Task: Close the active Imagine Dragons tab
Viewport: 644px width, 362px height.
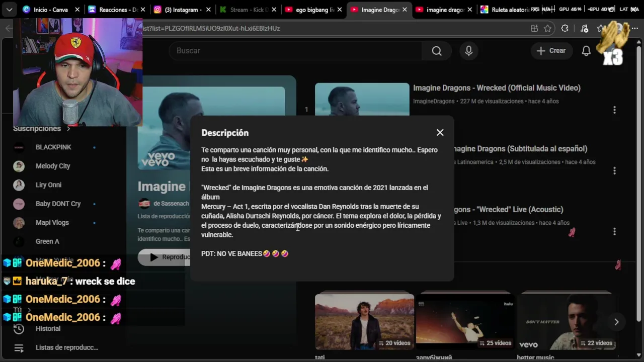Action: click(405, 10)
